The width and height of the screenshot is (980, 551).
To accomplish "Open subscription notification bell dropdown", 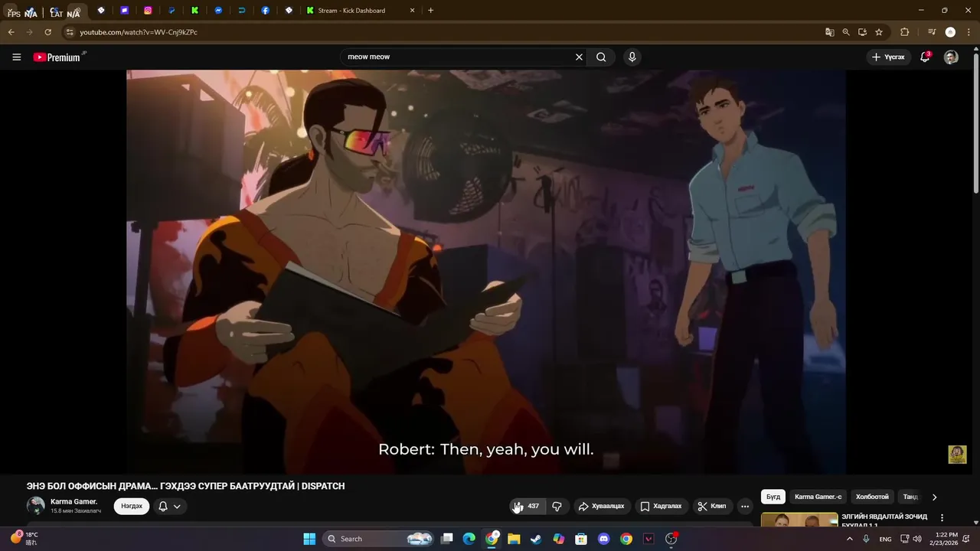I will 169,506.
